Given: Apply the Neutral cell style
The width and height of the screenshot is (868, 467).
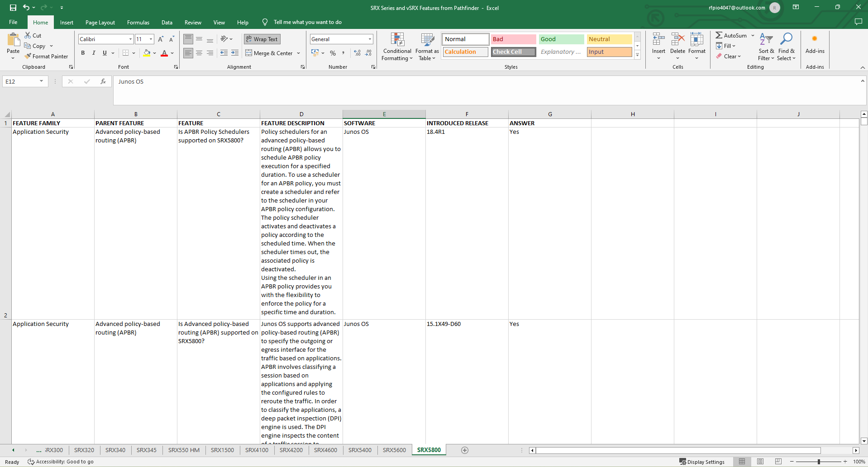Looking at the screenshot, I should [x=609, y=39].
